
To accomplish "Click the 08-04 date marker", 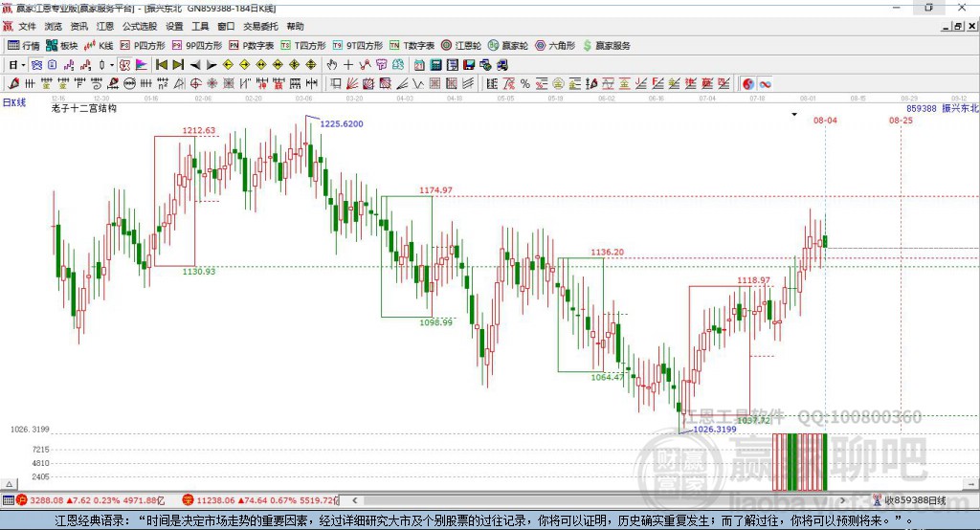I will pyautogui.click(x=825, y=120).
